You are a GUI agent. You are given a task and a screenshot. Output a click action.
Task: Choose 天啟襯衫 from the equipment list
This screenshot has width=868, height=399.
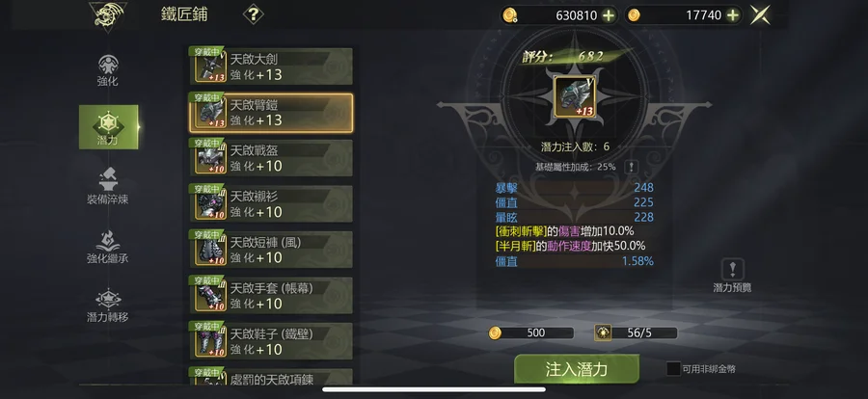pyautogui.click(x=271, y=203)
